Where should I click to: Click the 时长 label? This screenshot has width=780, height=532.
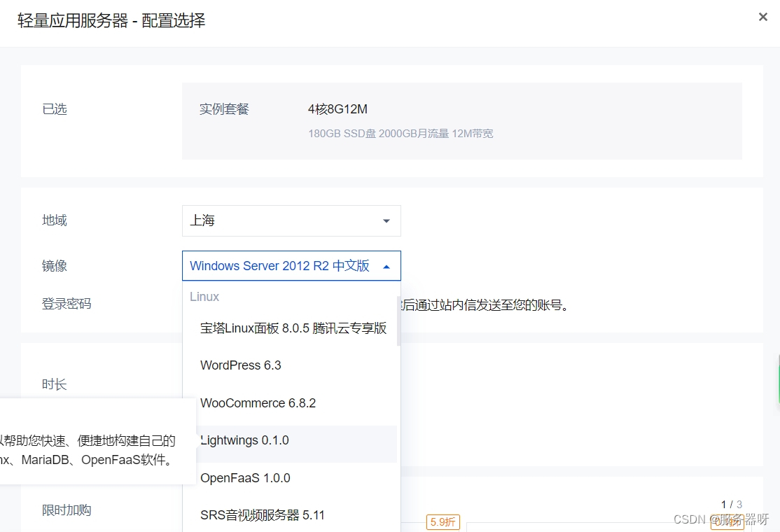coord(54,384)
